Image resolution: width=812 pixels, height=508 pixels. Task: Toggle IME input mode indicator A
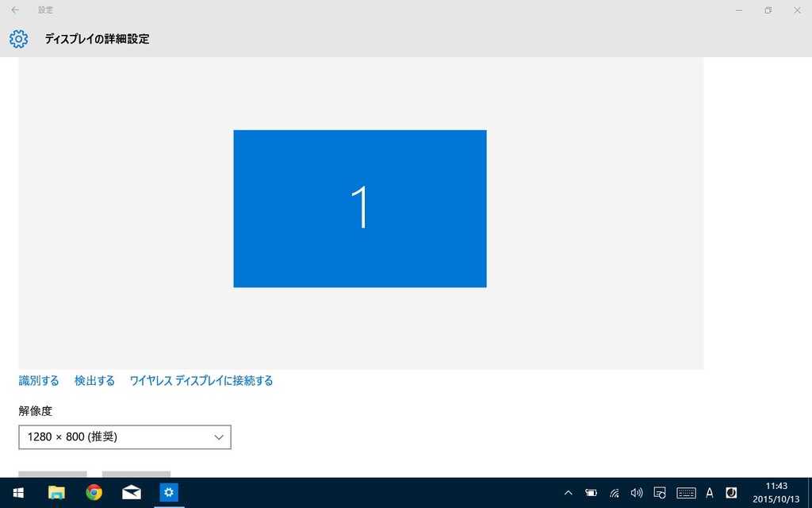(x=710, y=493)
